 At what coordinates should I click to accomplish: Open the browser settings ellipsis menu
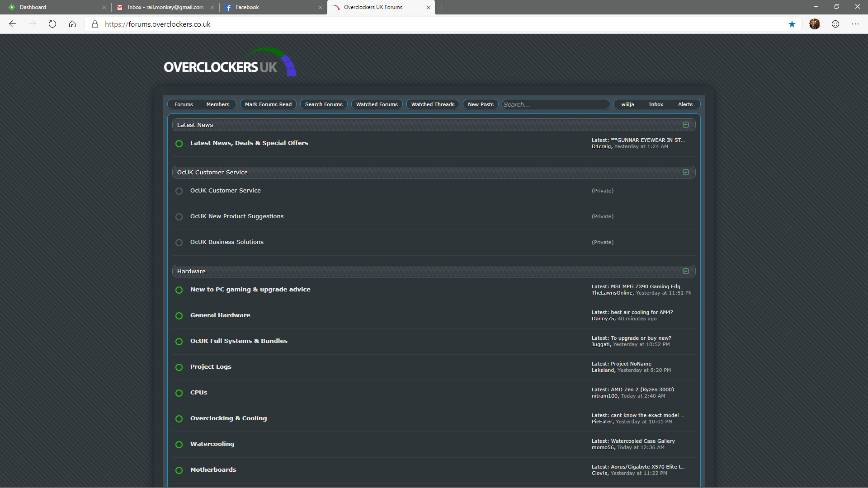coord(855,24)
